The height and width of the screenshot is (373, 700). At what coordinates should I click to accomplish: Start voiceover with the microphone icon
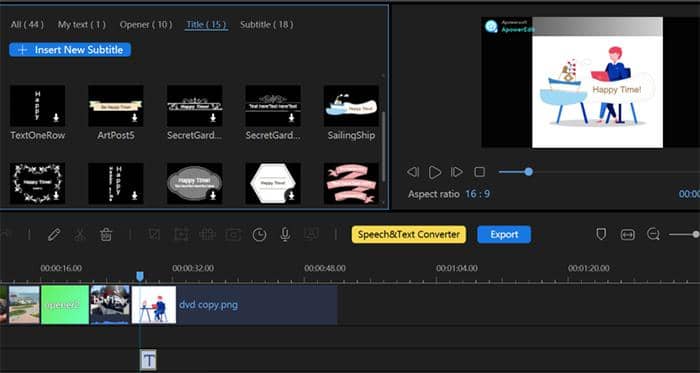285,234
